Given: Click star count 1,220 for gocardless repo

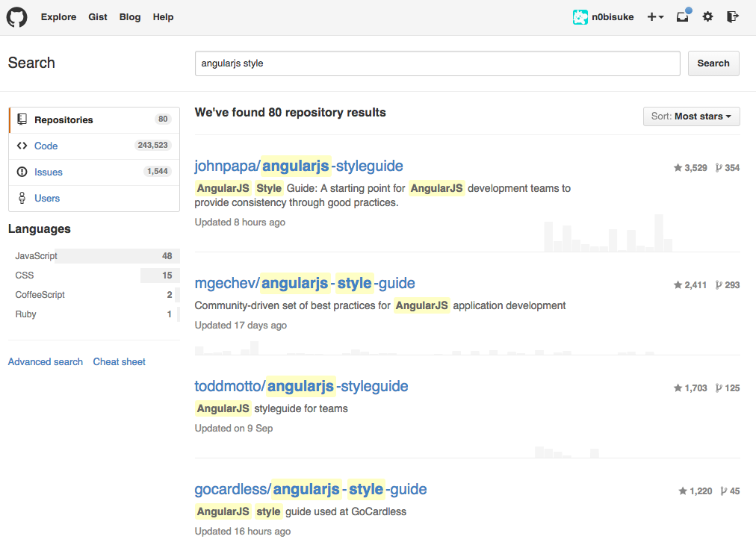Looking at the screenshot, I should (x=695, y=491).
